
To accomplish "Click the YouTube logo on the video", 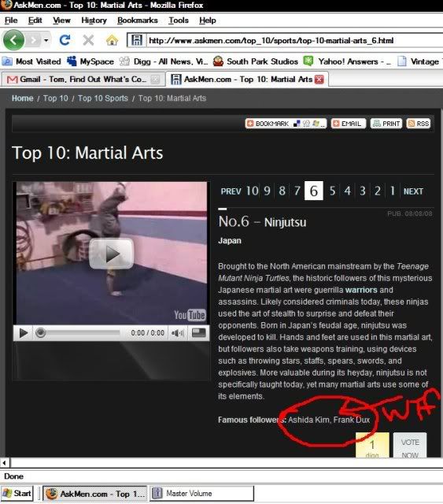I will pos(190,315).
